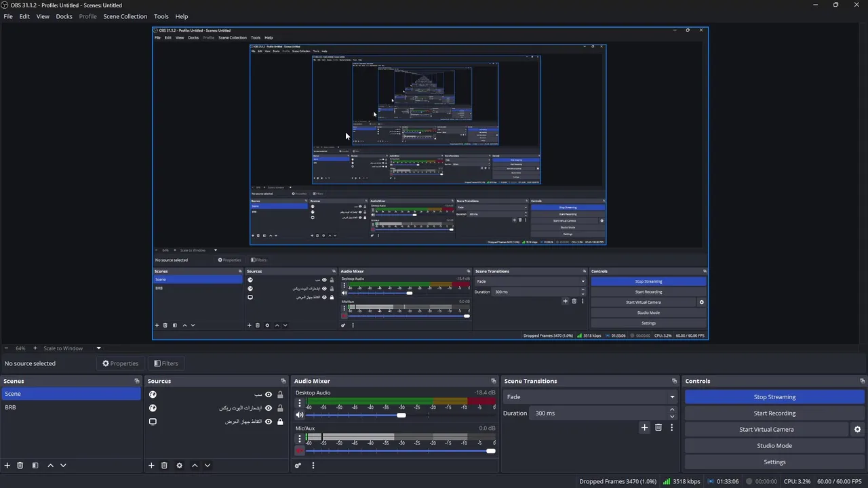Mute Desktop Audio speaker icon
Screen dimensions: 868x488
point(300,415)
